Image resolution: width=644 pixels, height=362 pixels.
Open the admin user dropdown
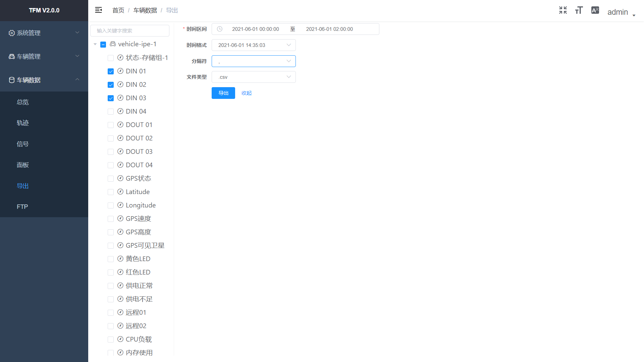[621, 12]
